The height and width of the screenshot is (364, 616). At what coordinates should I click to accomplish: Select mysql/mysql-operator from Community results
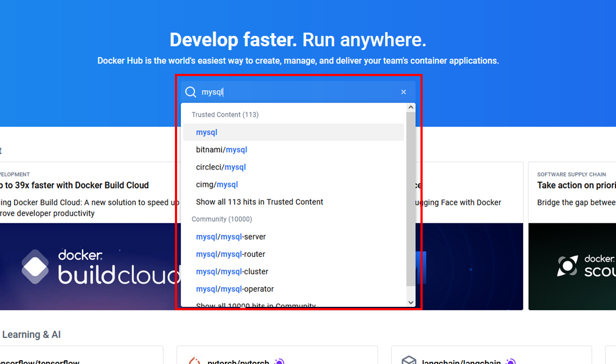(293, 289)
